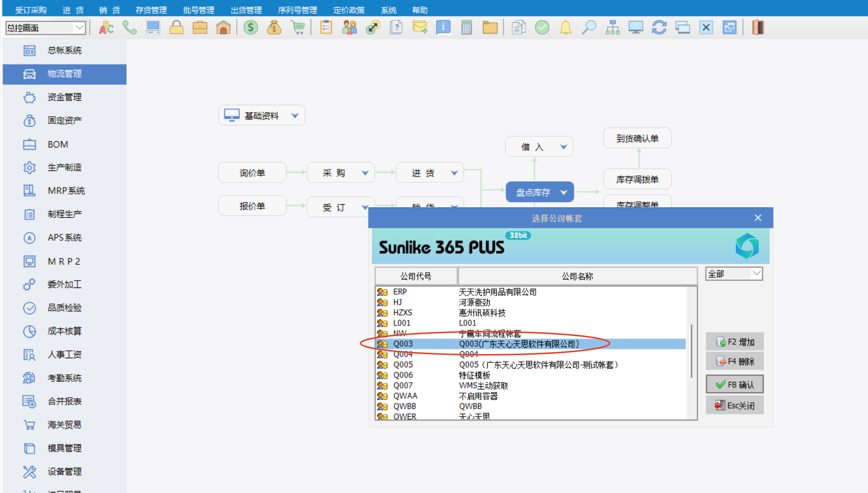Select 品质检验 in the sidebar

point(64,308)
